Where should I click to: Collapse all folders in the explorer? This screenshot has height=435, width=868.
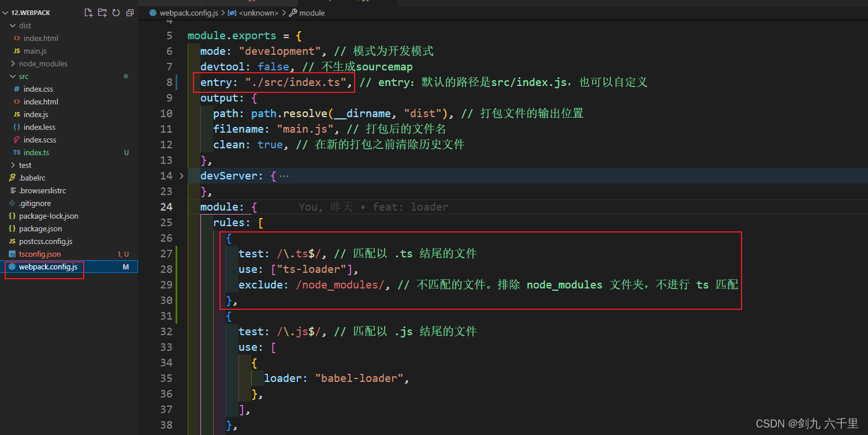click(130, 13)
